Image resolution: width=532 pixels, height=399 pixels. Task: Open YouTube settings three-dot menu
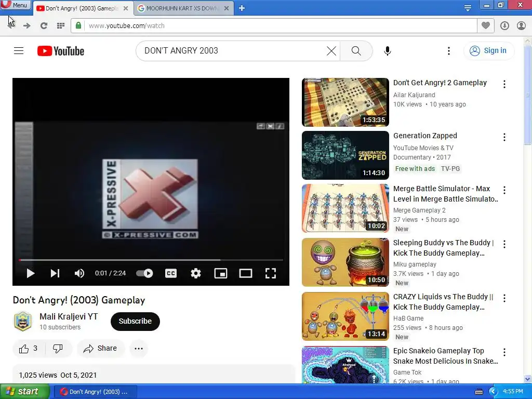click(448, 51)
